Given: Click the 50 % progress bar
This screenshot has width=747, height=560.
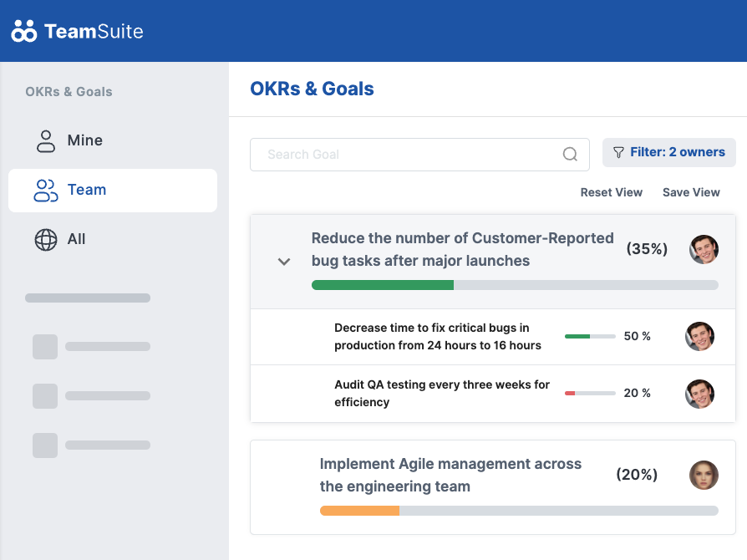Looking at the screenshot, I should (x=590, y=337).
